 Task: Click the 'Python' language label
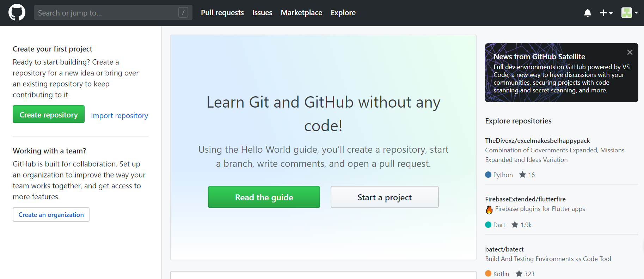[503, 175]
